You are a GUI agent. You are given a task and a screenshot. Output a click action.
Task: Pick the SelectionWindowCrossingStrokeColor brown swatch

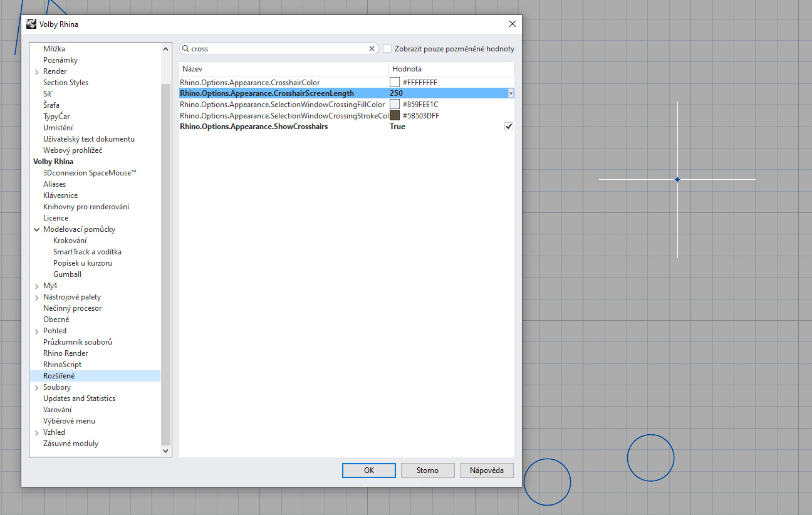(x=395, y=116)
